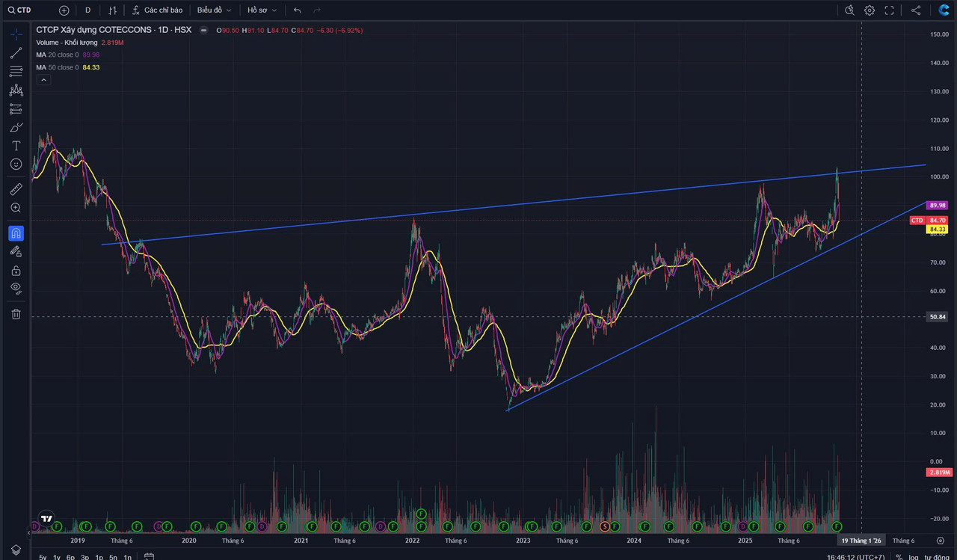This screenshot has width=957, height=560.
Task: Collapse the symbol legend minus button
Action: [204, 31]
